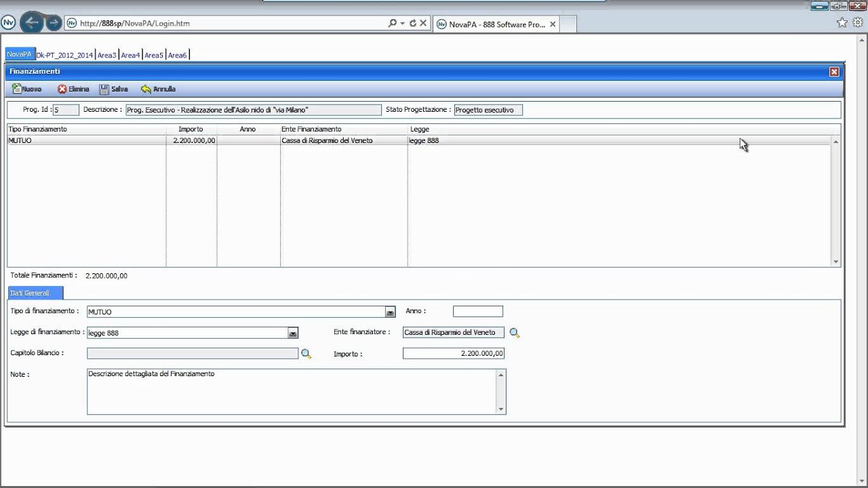
Task: Close the Finanziamenti panel
Action: [834, 71]
